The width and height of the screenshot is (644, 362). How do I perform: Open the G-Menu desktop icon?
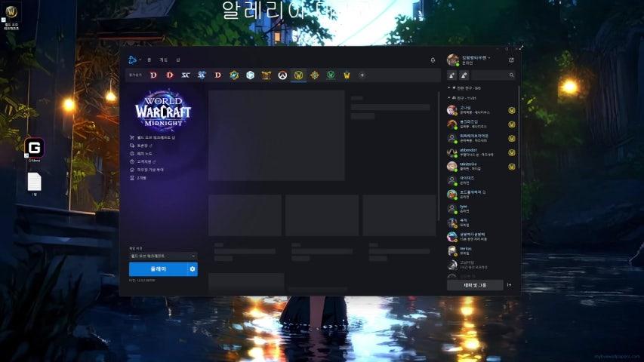pyautogui.click(x=34, y=150)
